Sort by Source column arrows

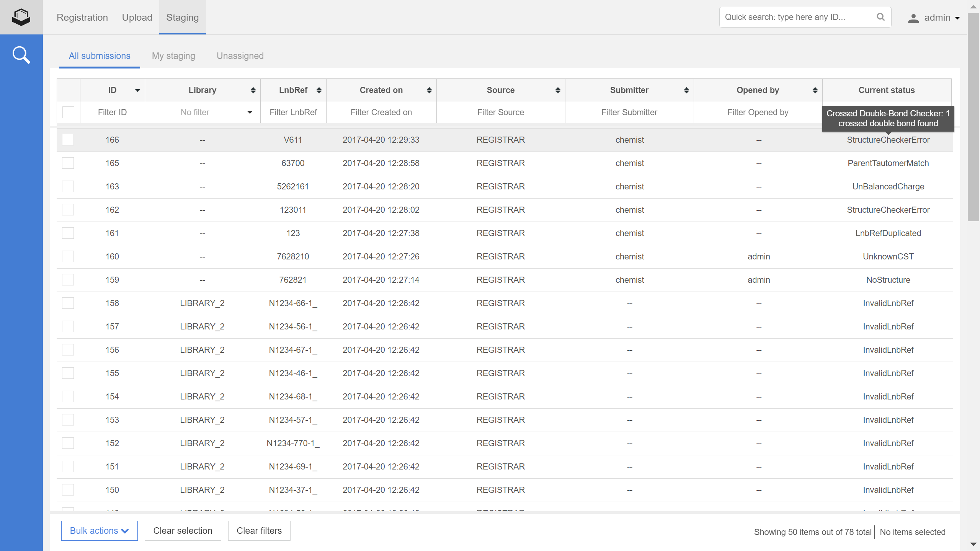pyautogui.click(x=558, y=90)
